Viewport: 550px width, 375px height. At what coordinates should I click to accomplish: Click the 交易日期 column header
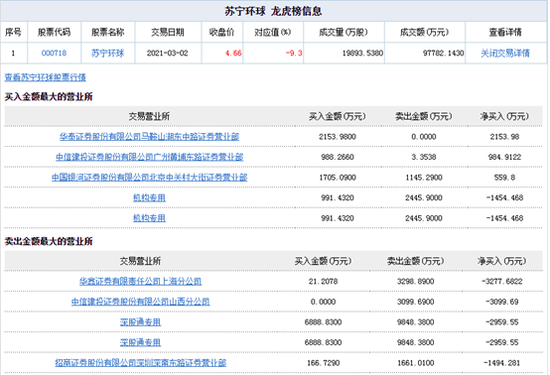point(168,32)
